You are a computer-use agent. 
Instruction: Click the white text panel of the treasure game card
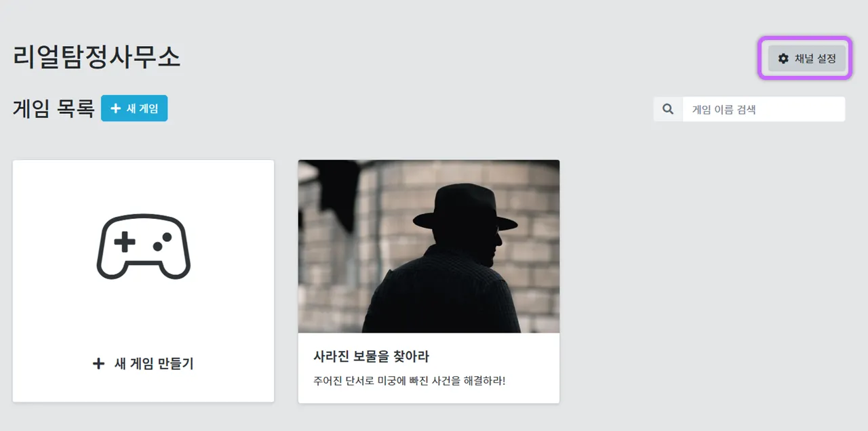click(429, 368)
